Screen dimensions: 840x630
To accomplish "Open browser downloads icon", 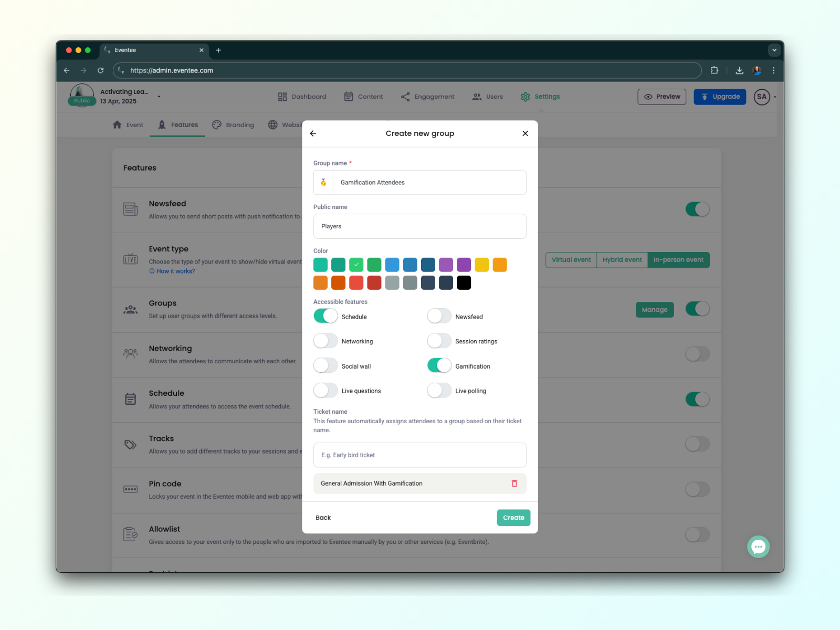I will [x=739, y=70].
